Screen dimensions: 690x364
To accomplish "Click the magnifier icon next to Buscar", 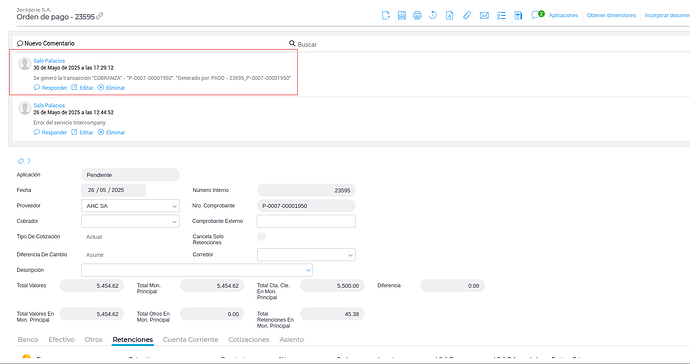I will coord(292,43).
